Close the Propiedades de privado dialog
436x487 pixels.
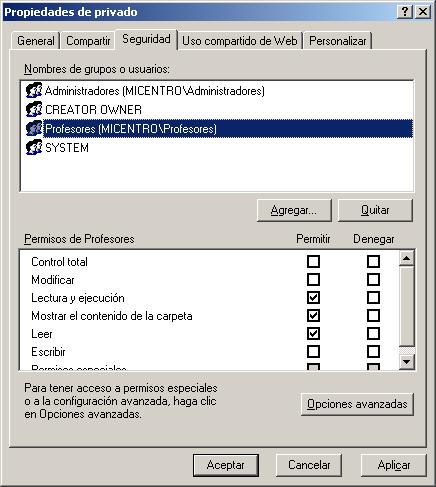(423, 12)
